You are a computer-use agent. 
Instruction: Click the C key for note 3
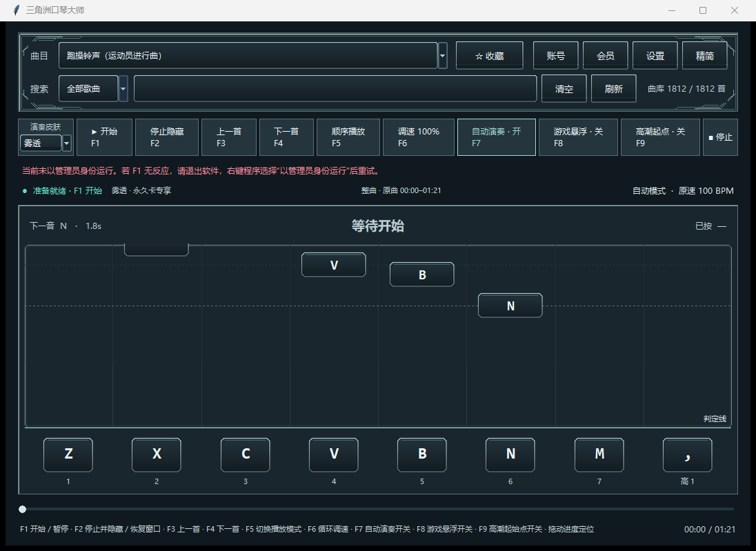pos(246,454)
